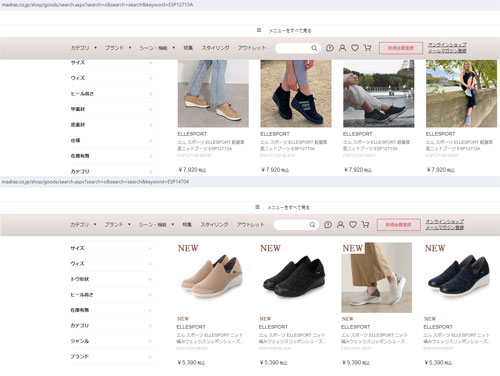500x376 pixels.
Task: Open the メールマガジン登録 link on ESP14704 page
Action: click(445, 228)
